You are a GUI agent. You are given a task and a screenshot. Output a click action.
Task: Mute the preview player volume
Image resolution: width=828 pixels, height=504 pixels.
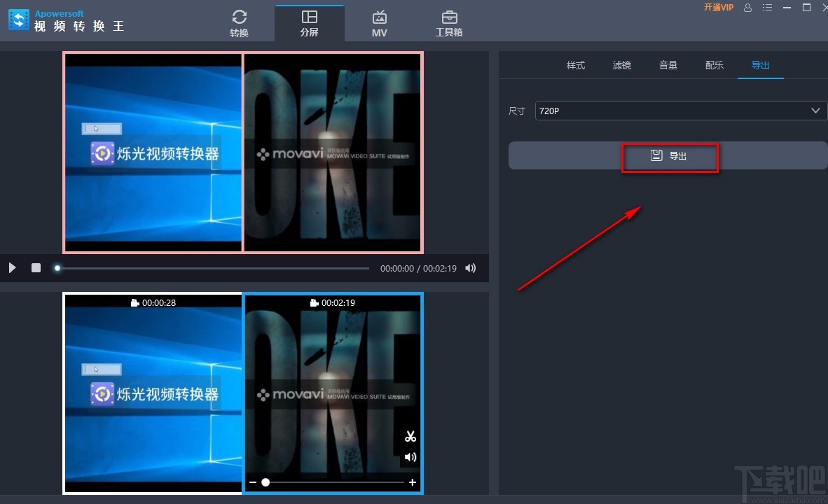click(x=470, y=267)
